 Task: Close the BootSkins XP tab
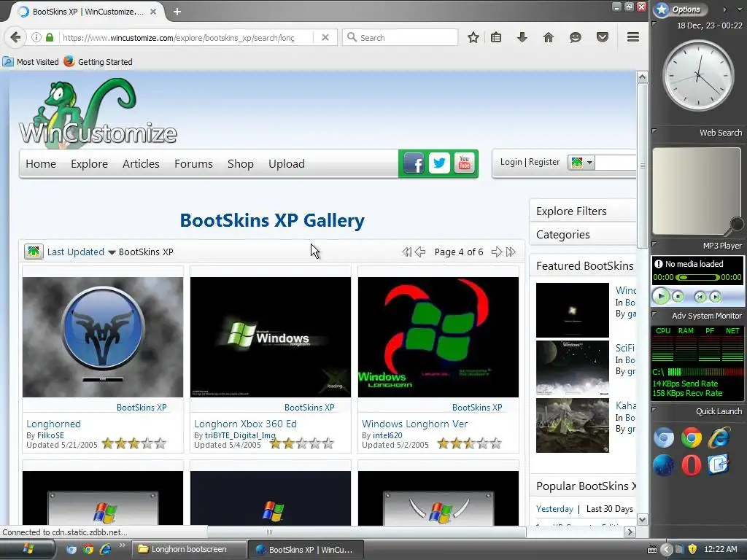coord(153,12)
